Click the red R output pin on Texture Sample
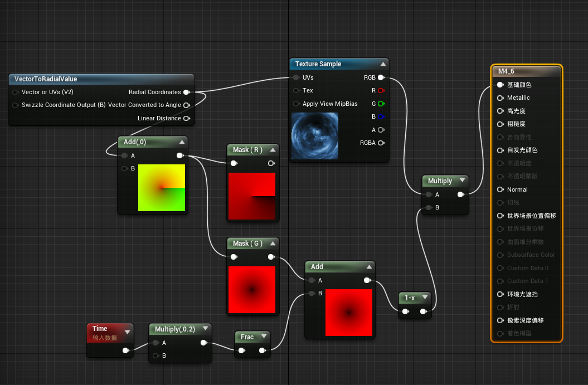 coord(382,90)
